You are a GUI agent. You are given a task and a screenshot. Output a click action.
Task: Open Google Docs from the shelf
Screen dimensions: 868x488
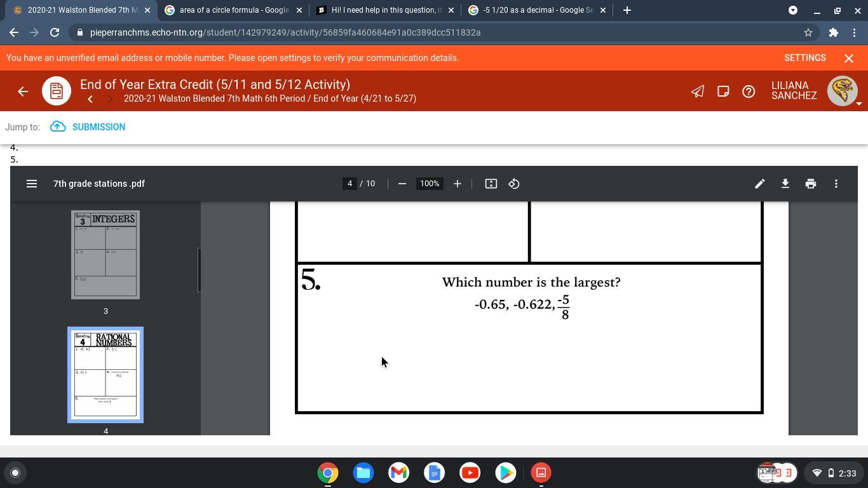[435, 473]
